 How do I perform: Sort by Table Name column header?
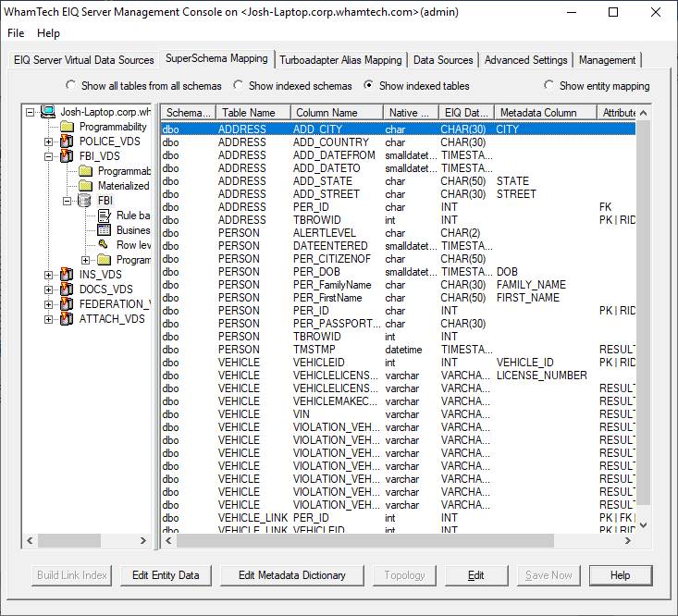[x=253, y=113]
